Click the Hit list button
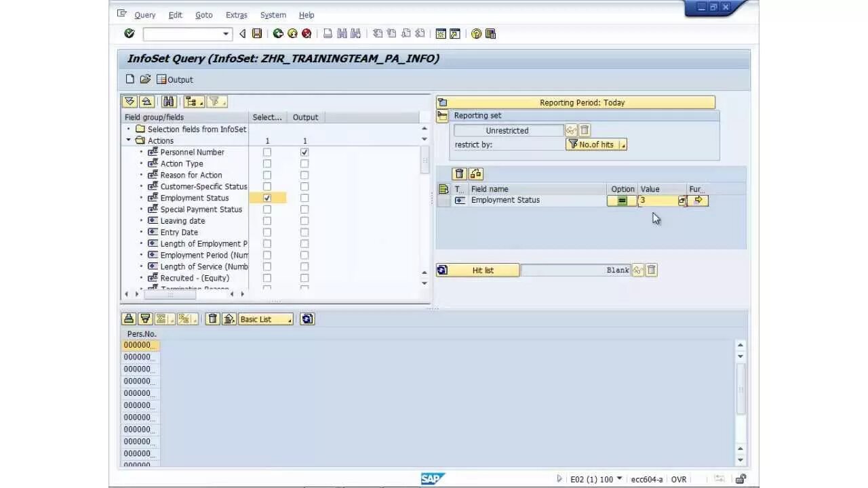This screenshot has width=868, height=488. point(477,270)
